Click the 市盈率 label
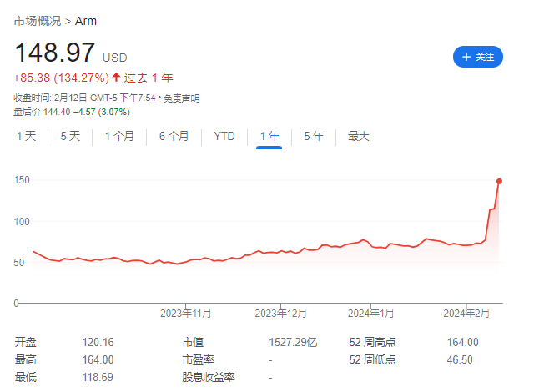The width and height of the screenshot is (539, 392). point(198,359)
